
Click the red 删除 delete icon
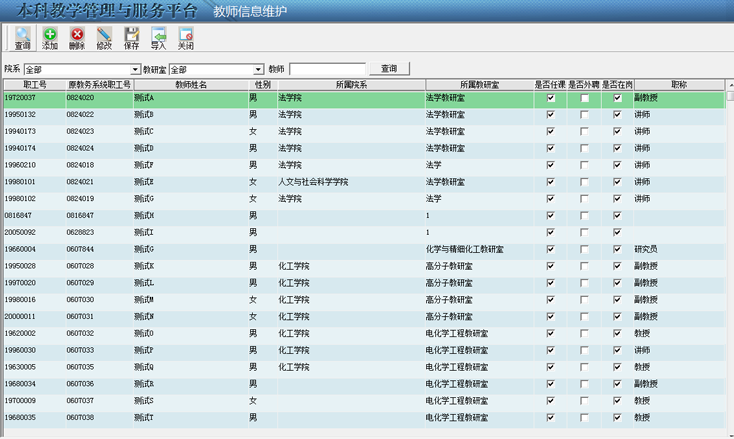(77, 38)
